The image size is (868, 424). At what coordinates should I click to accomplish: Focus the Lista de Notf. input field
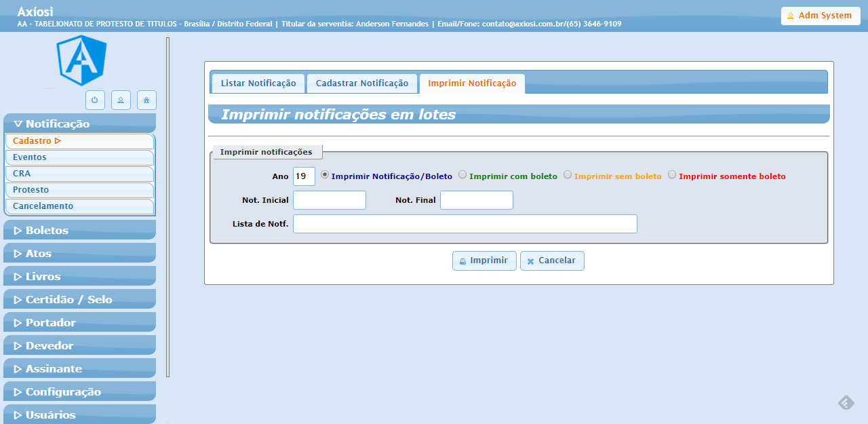click(x=465, y=224)
